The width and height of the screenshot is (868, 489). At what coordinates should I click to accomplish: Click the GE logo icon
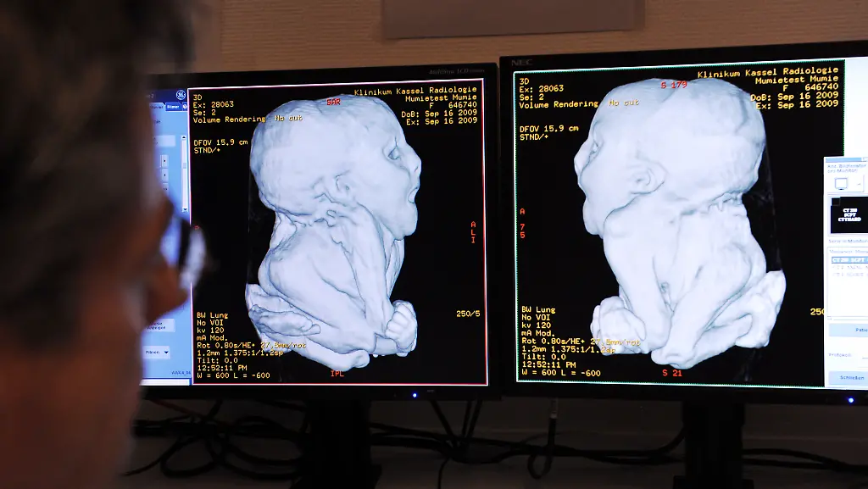[180, 93]
